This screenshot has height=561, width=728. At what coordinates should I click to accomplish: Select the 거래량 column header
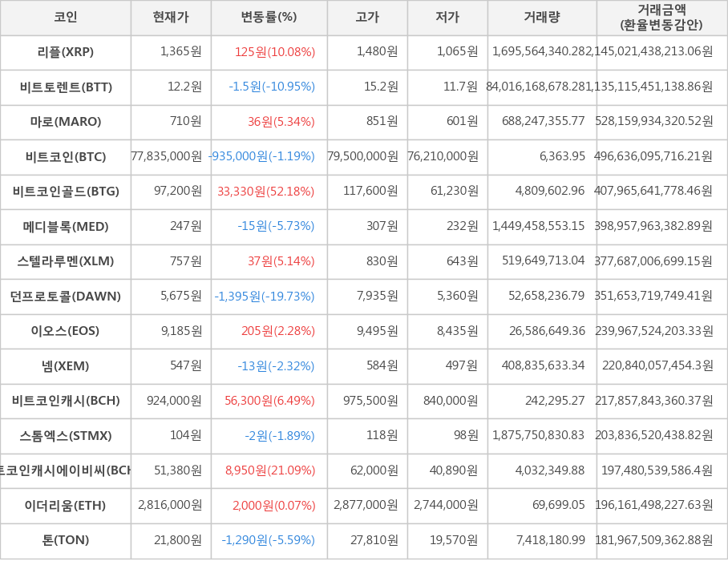[542, 18]
